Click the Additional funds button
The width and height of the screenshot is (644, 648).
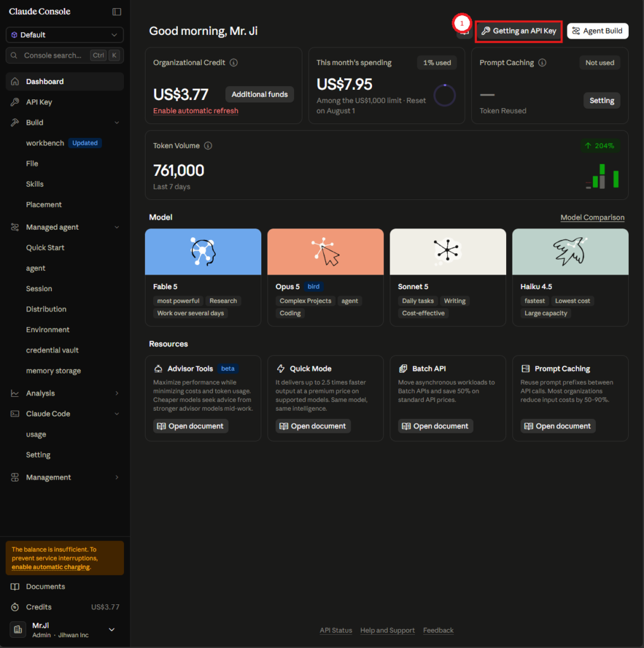[259, 94]
